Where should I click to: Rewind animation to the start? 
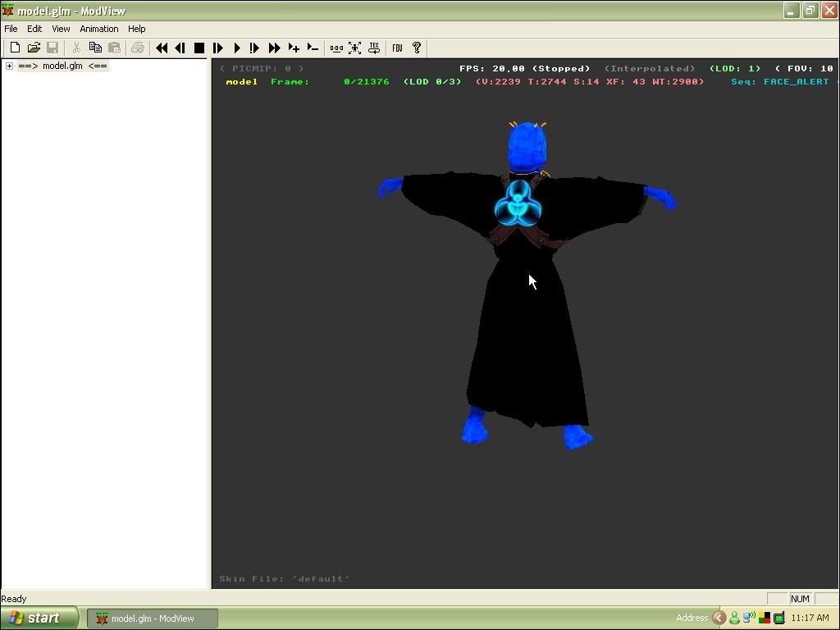coord(162,48)
